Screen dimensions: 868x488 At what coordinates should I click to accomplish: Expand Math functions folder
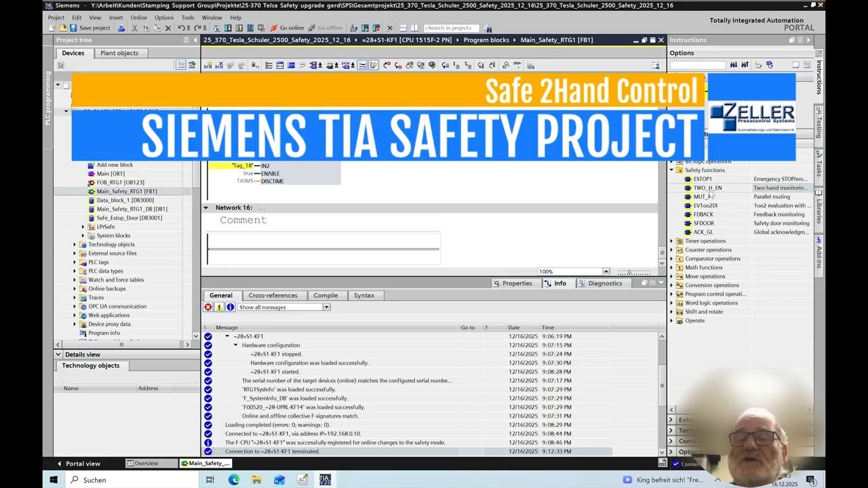(672, 267)
